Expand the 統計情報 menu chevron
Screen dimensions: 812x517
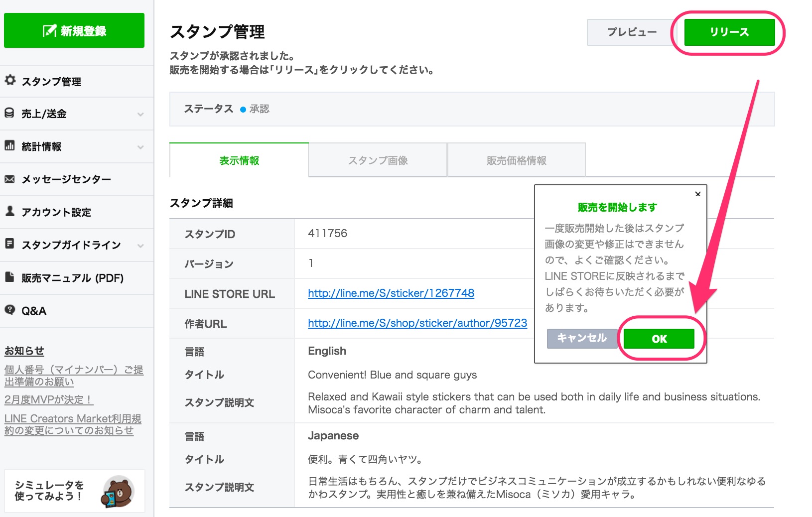(x=140, y=147)
